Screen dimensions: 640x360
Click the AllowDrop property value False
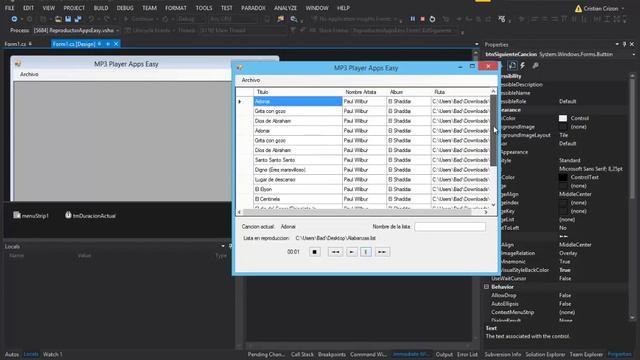pyautogui.click(x=565, y=295)
